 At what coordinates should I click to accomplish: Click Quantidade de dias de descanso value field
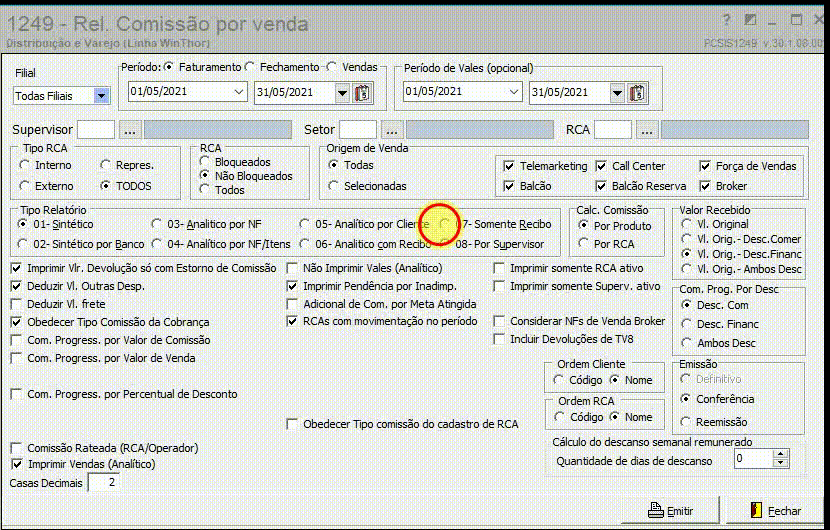(x=754, y=459)
